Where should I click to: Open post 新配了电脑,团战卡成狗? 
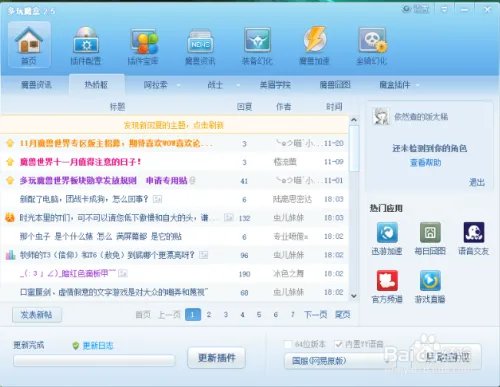pos(84,199)
